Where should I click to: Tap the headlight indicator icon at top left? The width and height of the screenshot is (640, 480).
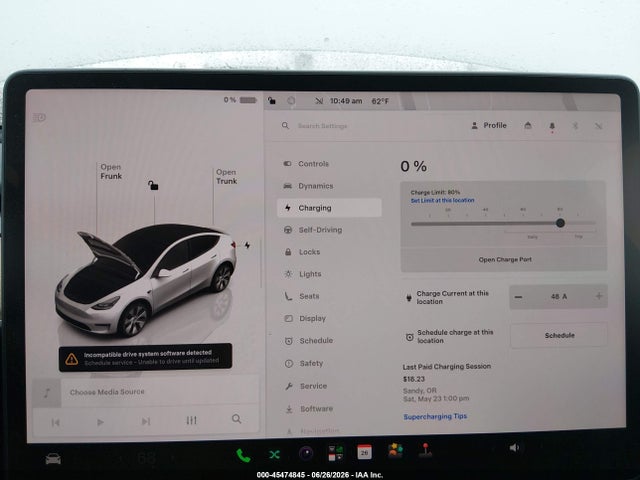click(39, 118)
